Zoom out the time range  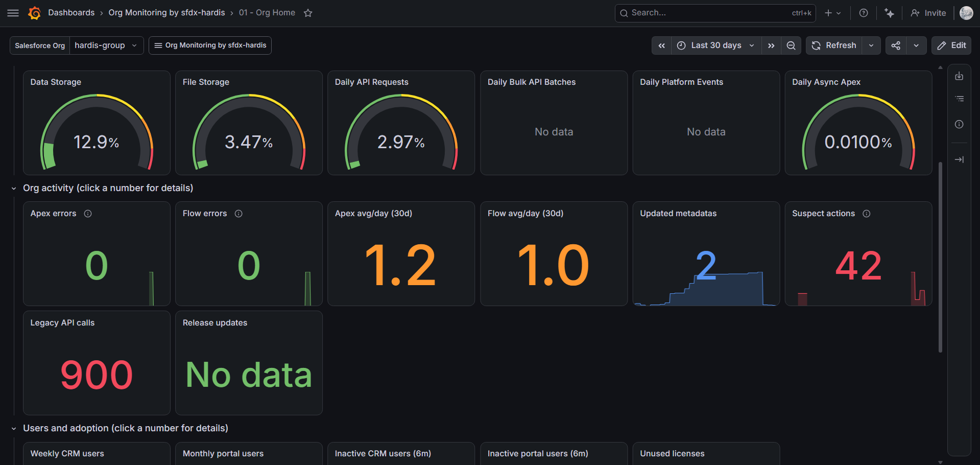coord(791,45)
